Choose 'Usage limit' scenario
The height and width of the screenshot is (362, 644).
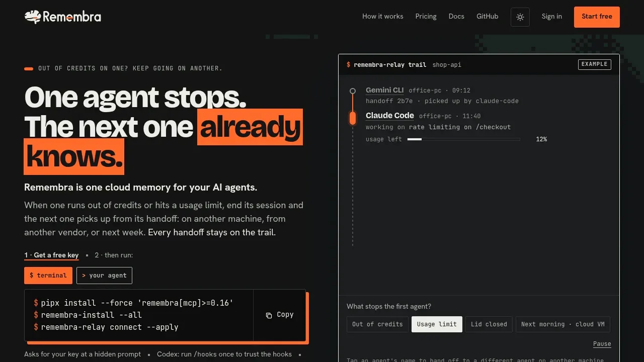437,324
